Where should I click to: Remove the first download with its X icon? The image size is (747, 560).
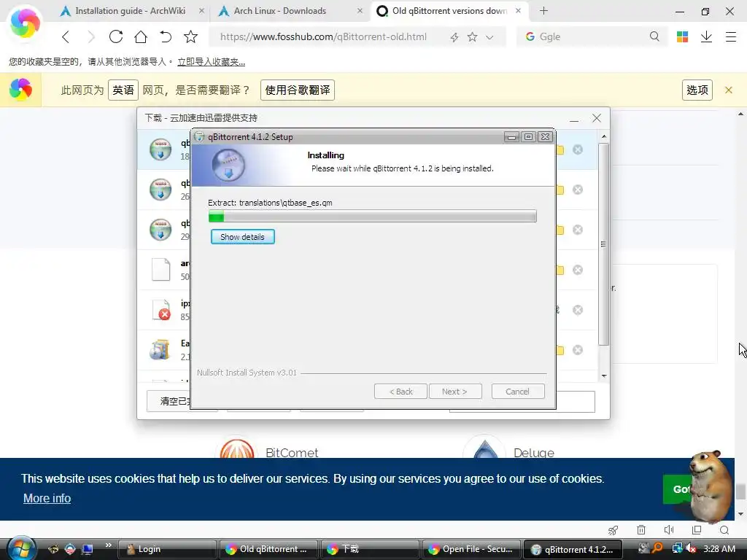[578, 149]
